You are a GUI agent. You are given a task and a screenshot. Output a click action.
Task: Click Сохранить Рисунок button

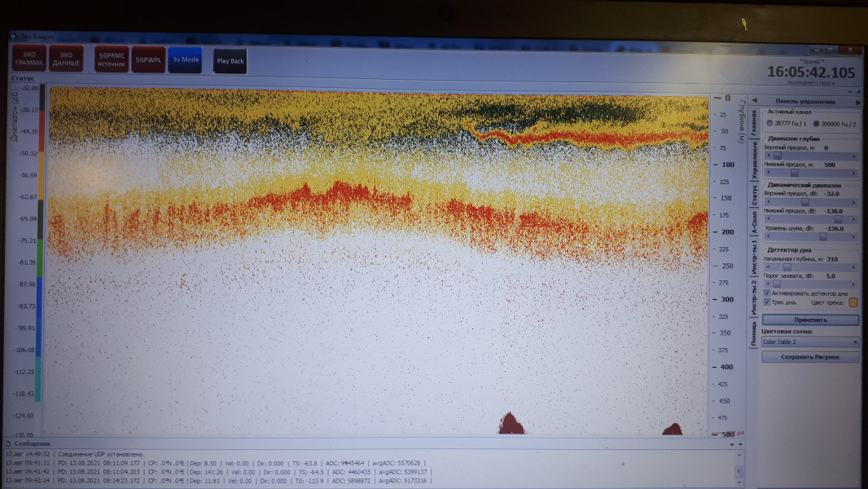click(809, 357)
